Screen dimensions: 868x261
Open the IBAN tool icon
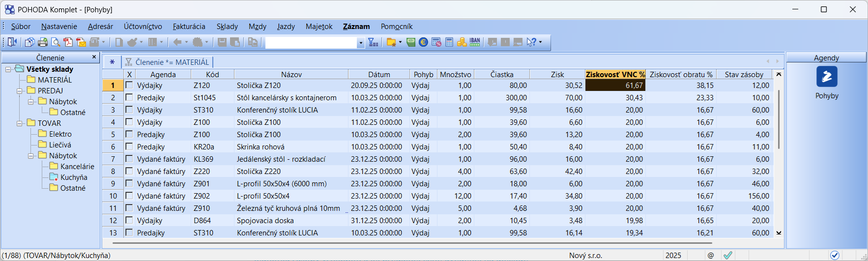[475, 42]
